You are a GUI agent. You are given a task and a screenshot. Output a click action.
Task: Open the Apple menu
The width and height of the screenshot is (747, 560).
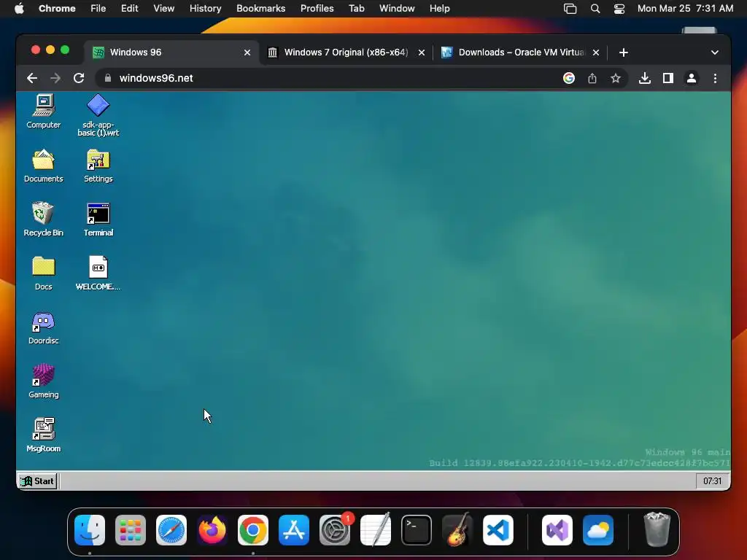click(x=19, y=8)
